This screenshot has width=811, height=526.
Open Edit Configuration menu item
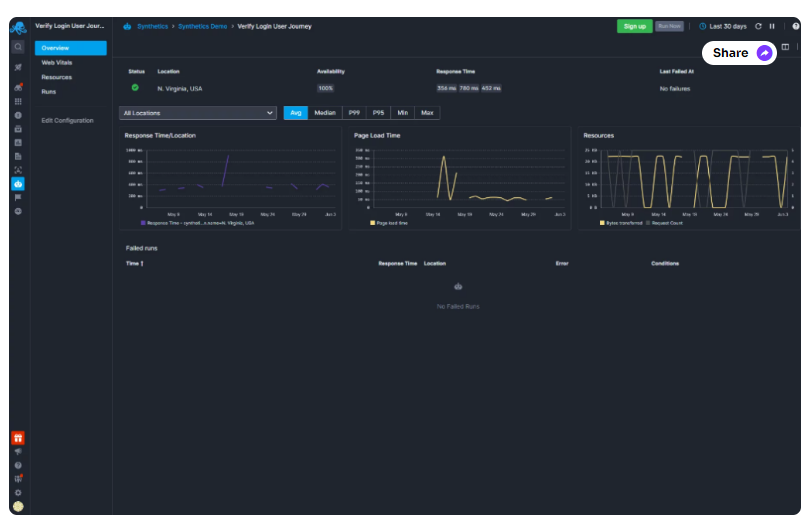68,121
